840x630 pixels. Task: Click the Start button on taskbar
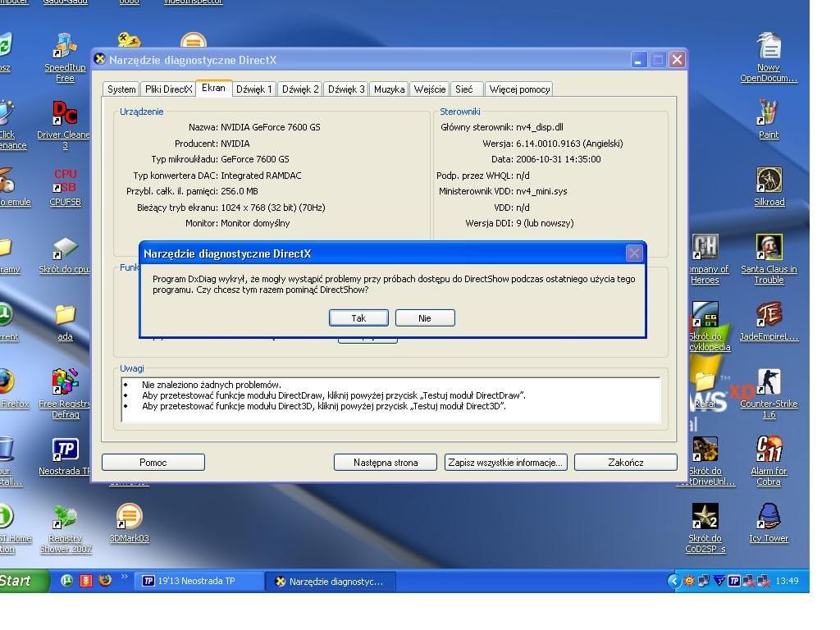[x=18, y=581]
